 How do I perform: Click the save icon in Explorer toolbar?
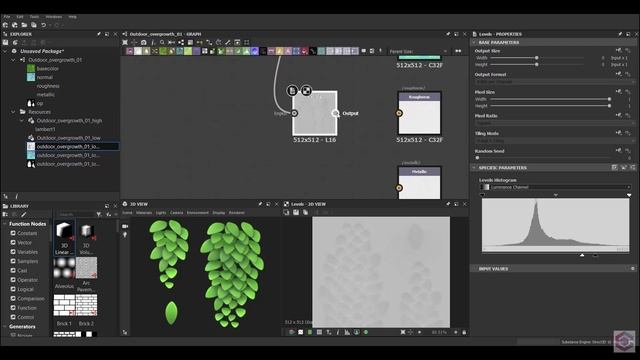(6, 42)
